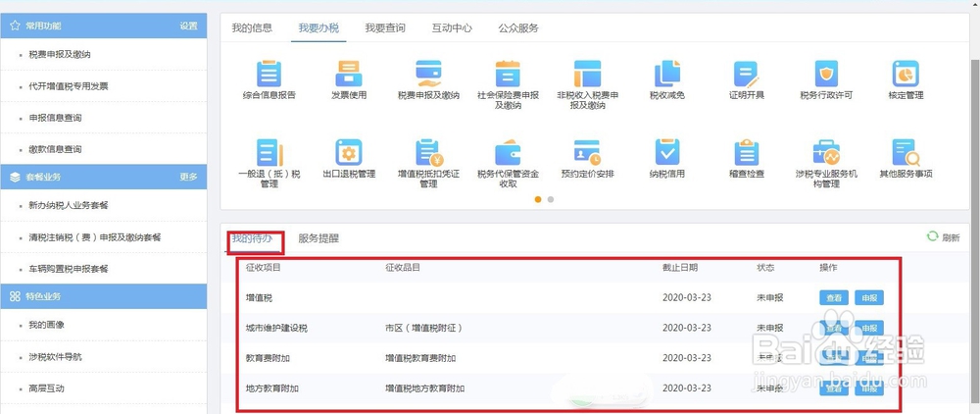Open the 涉税专业服务机构管理 icon
This screenshot has width=980, height=414.
click(826, 153)
